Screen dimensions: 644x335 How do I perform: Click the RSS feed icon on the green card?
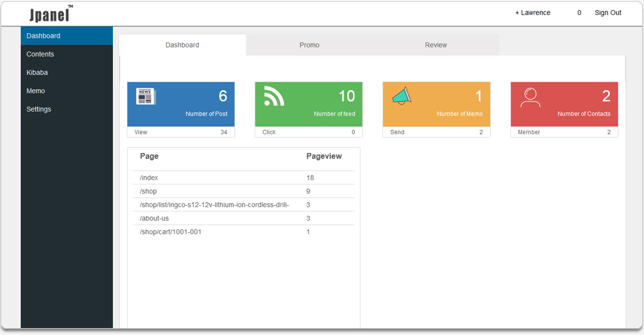pos(274,96)
